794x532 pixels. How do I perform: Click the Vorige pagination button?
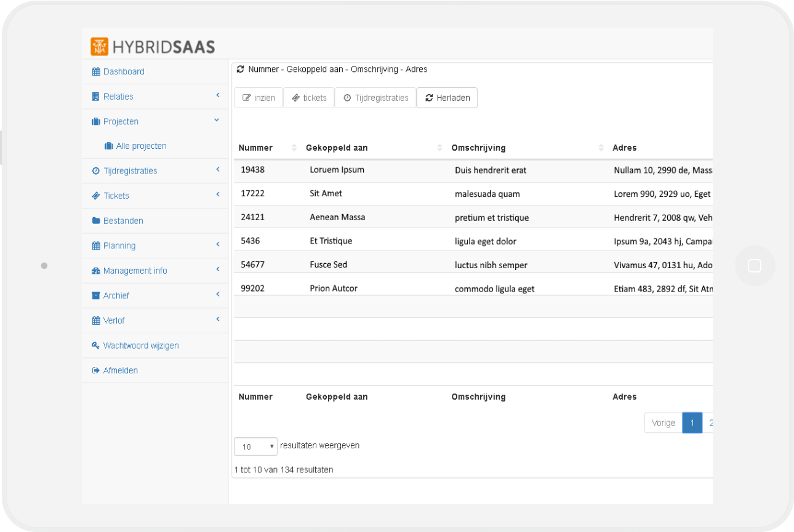click(x=663, y=423)
